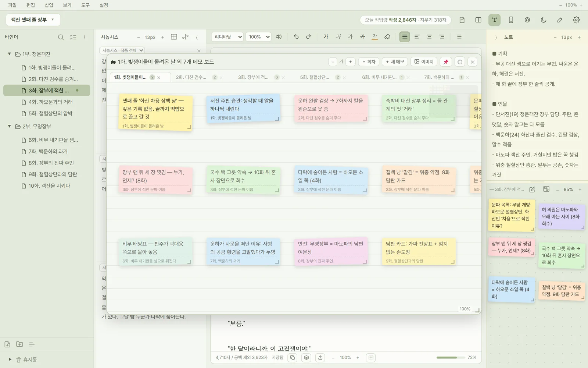The image size is (588, 368).
Task: Open the 객잔 셋째 줄 장부 project dropdown
Action: [33, 20]
